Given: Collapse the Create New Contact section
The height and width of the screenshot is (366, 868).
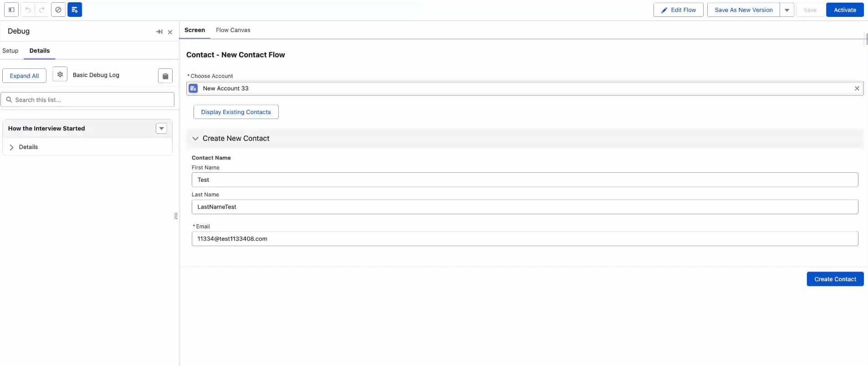Looking at the screenshot, I should 195,139.
